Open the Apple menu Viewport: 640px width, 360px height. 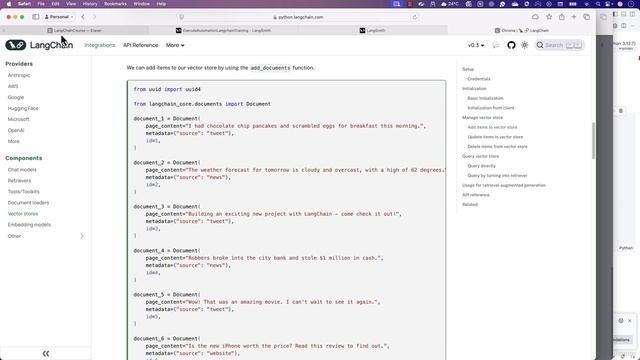[x=9, y=4]
